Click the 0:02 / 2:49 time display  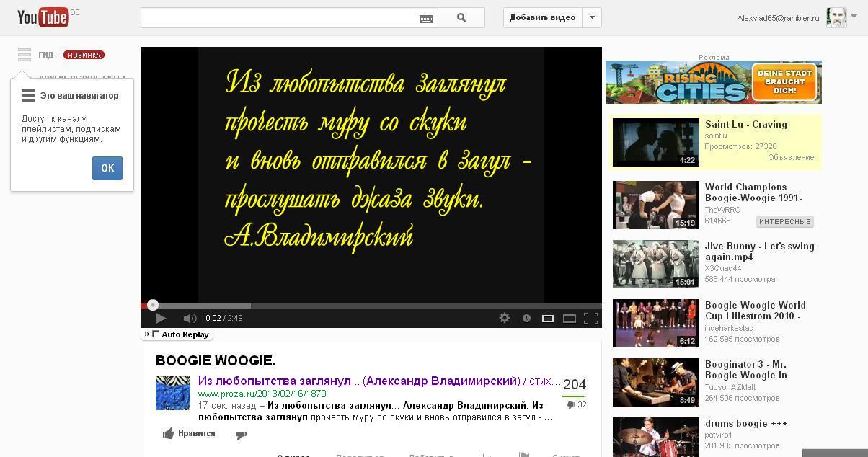point(224,318)
